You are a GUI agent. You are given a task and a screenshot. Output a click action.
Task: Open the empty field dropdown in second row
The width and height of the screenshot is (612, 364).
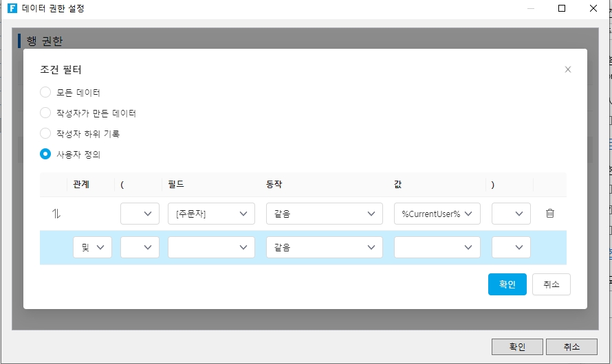click(211, 247)
